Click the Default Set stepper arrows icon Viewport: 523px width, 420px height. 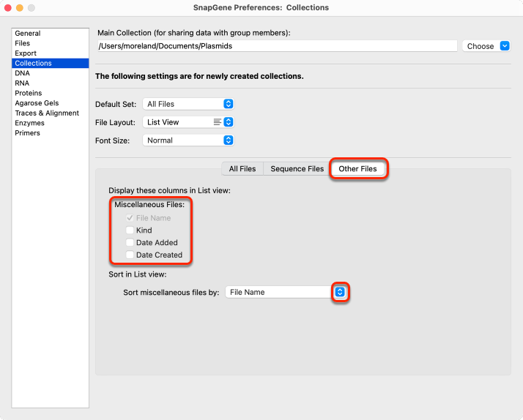point(228,104)
